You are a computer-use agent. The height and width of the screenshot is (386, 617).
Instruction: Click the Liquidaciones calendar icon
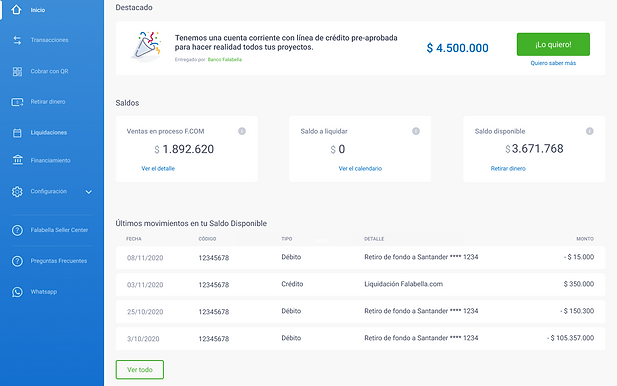[17, 133]
